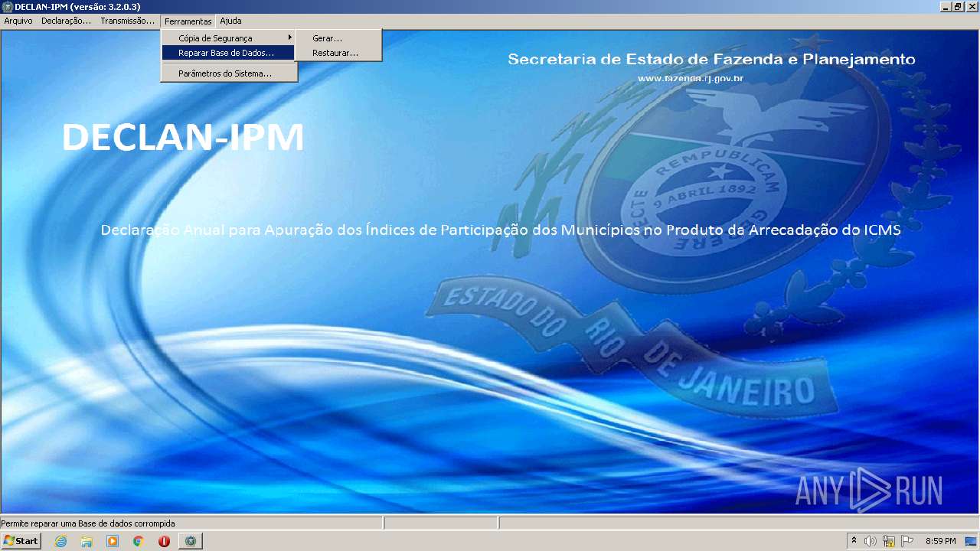The image size is (980, 551).
Task: Close the DECLAN-IPM window
Action: tap(971, 6)
